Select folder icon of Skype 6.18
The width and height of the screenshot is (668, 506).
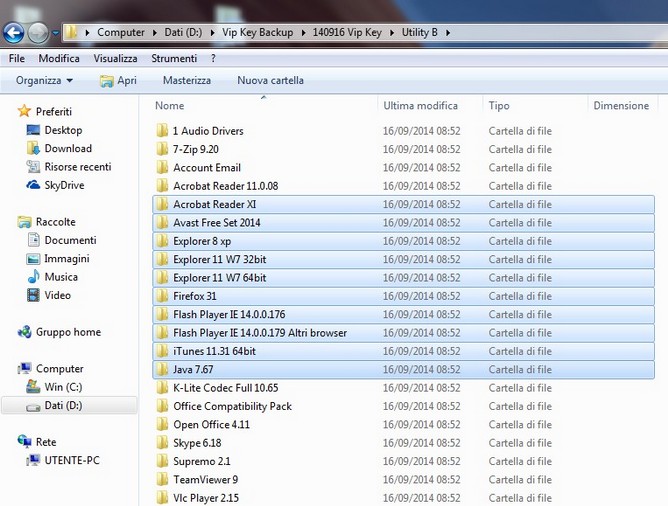pos(162,443)
